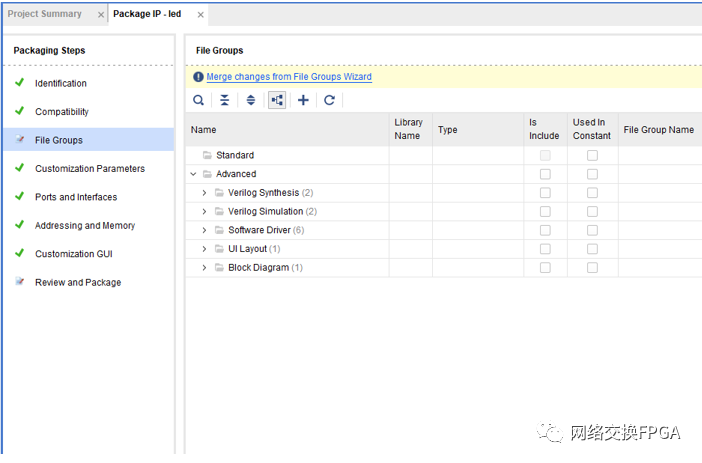702x463 pixels.
Task: Click Review and Package status icon
Action: (x=19, y=282)
